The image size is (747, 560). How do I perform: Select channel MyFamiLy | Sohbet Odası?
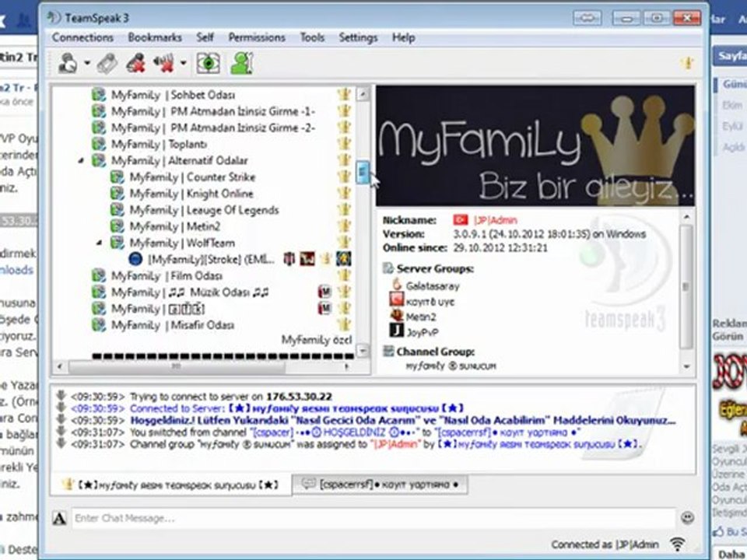pyautogui.click(x=173, y=95)
